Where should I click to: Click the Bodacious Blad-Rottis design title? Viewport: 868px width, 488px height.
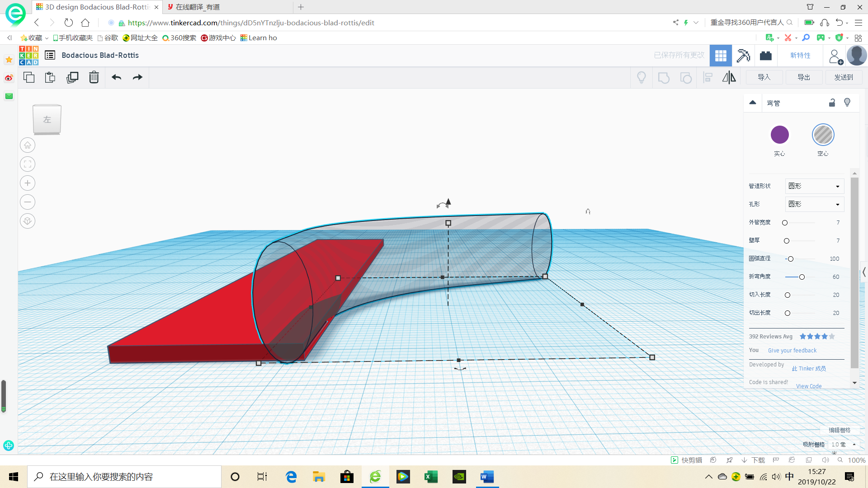[100, 55]
